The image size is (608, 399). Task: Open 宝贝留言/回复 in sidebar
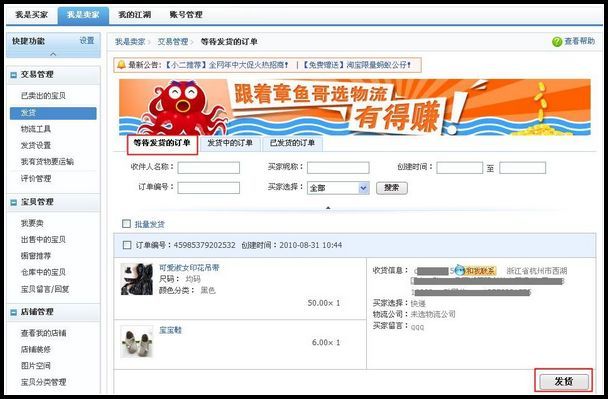pos(45,289)
